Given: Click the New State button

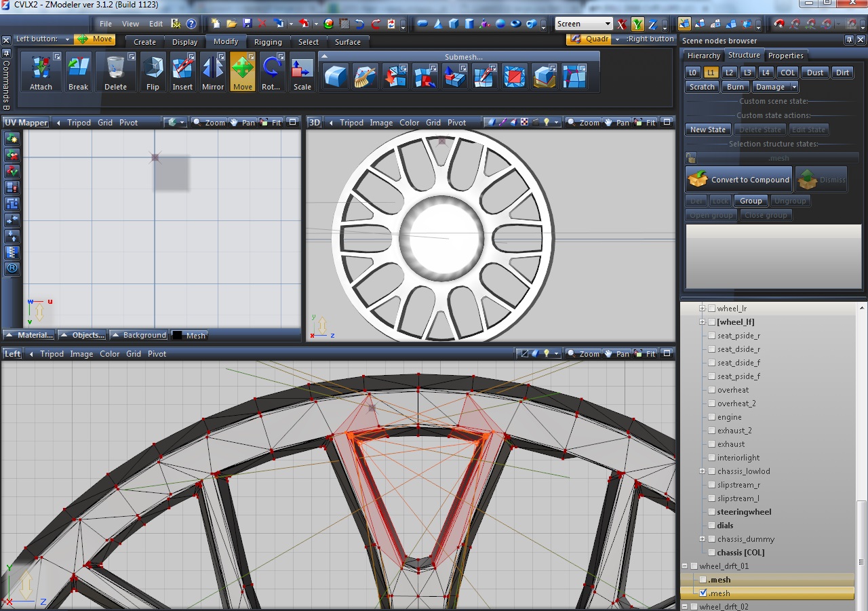Looking at the screenshot, I should [708, 130].
